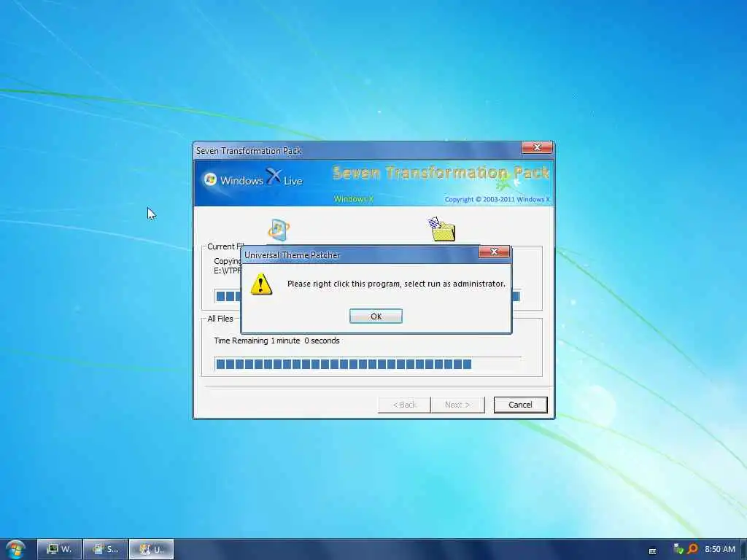Click the Time Remaining 1 minute text
Screen dimensions: 747x560
click(x=276, y=341)
